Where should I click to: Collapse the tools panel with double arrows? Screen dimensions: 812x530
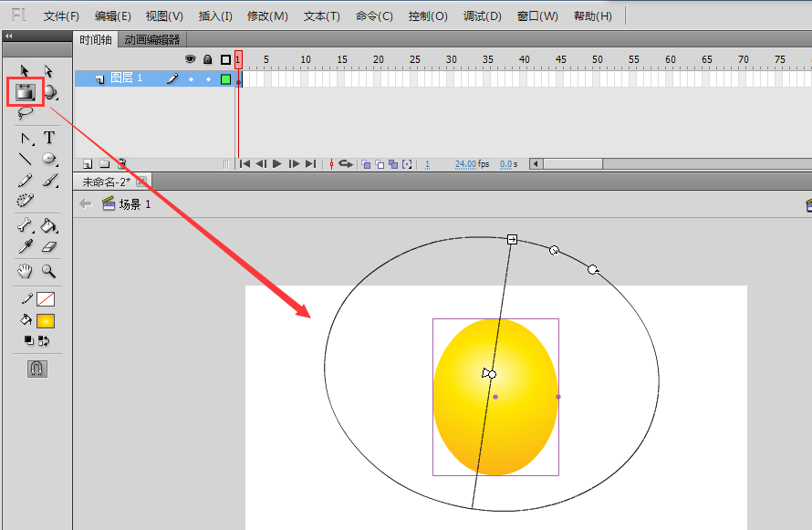coord(9,36)
